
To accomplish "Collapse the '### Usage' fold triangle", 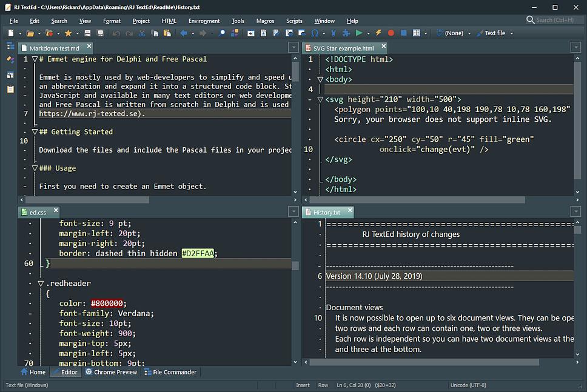I will click(x=35, y=168).
